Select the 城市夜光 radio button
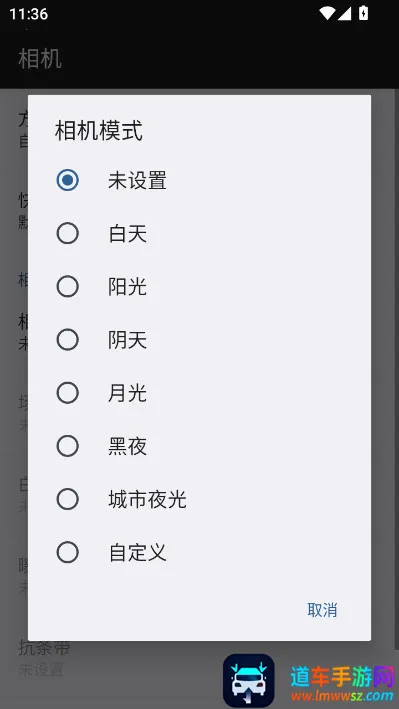This screenshot has height=709, width=399. [x=67, y=499]
